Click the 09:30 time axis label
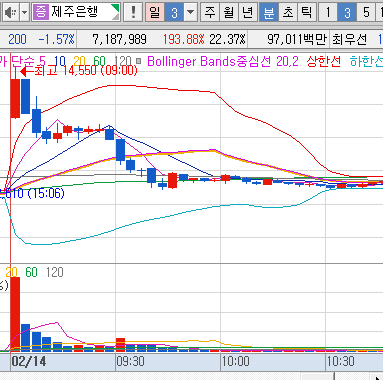The image size is (383, 380). pos(130,361)
